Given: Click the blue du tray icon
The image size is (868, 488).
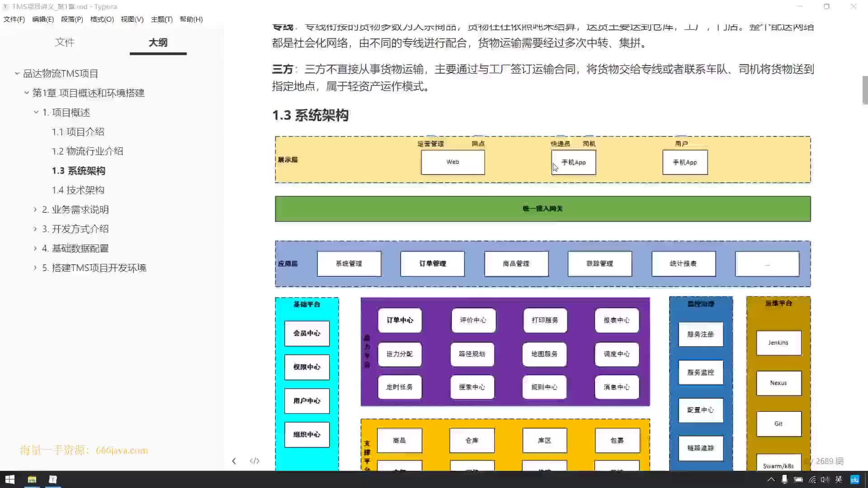Looking at the screenshot, I should point(854,479).
